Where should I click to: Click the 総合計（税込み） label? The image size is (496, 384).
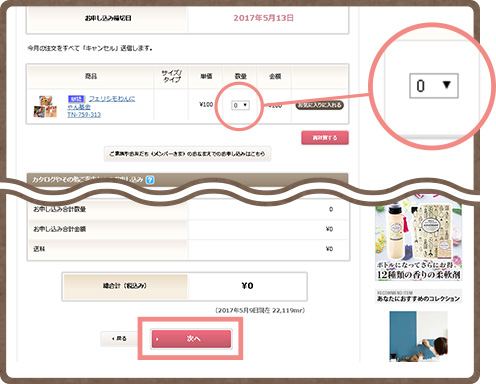125,286
